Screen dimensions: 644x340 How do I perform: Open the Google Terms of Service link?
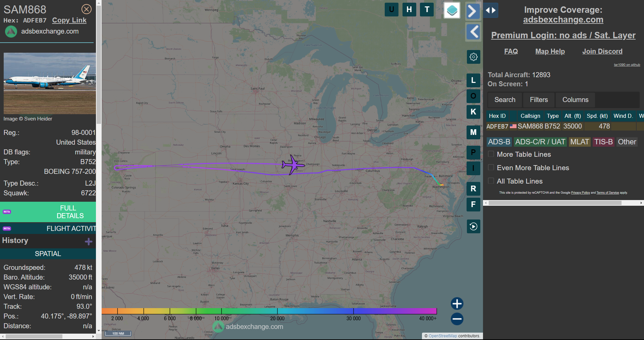point(607,193)
